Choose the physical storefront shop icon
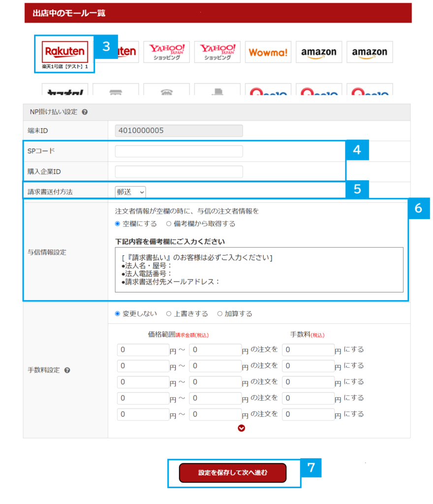The image size is (433, 504). pos(116,90)
